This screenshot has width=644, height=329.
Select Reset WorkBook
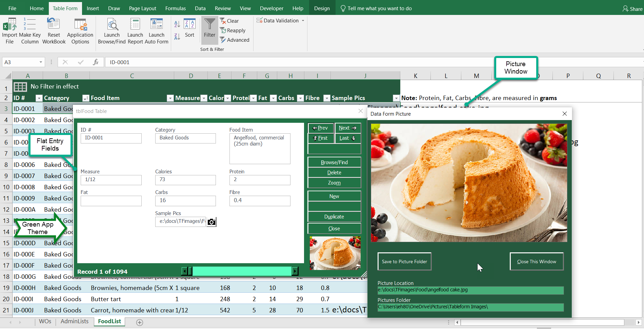coord(54,31)
